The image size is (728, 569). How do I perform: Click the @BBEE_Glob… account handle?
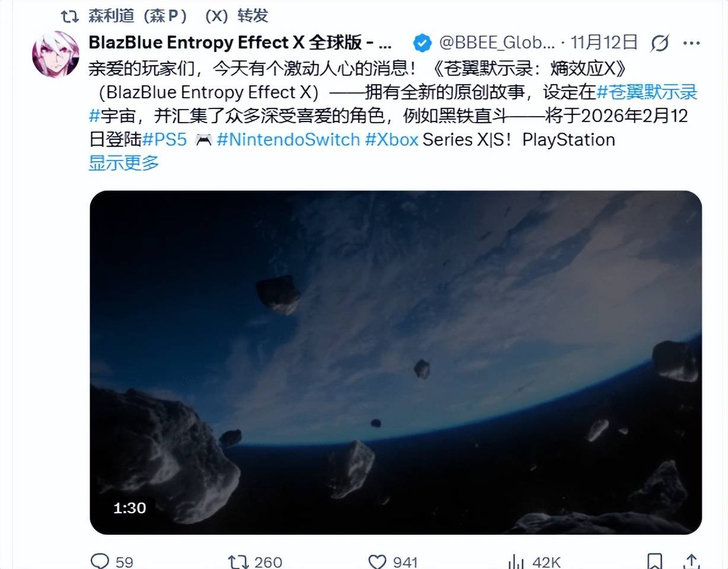(497, 43)
